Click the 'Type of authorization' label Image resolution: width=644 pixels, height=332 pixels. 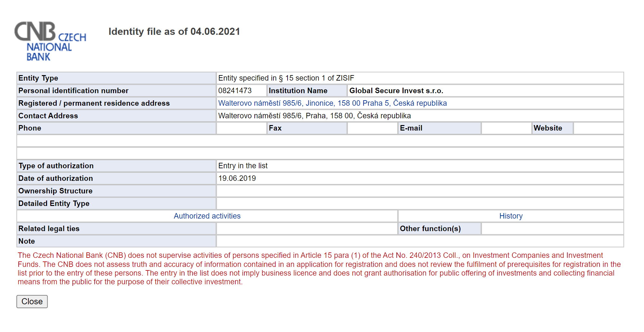pos(56,166)
